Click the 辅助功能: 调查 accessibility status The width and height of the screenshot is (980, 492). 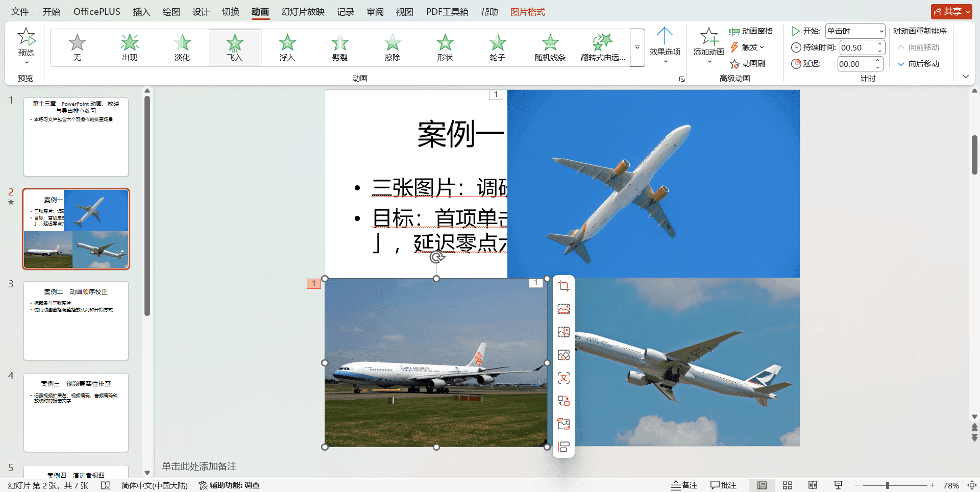(229, 485)
